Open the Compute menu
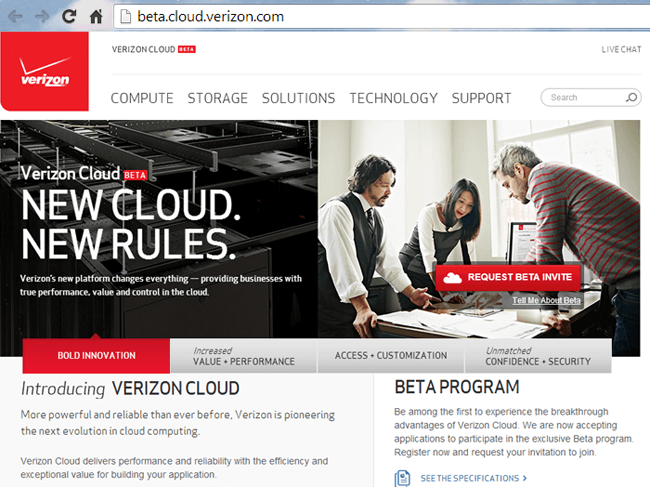This screenshot has height=487, width=650. (x=142, y=98)
